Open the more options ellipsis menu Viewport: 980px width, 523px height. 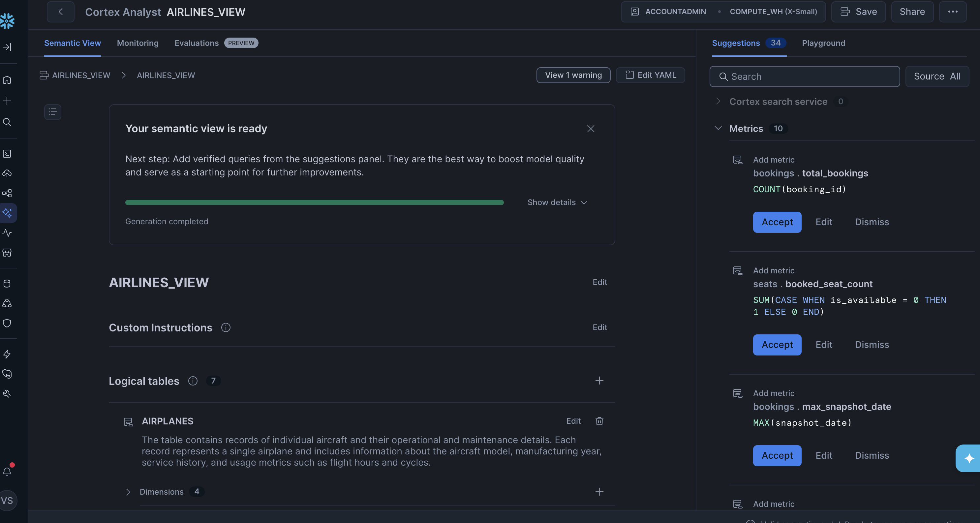point(953,12)
